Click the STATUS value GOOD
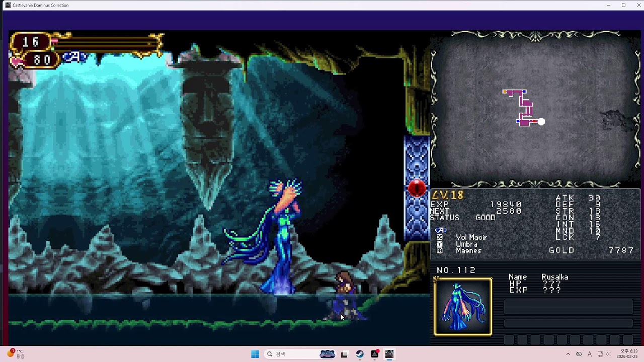Viewport: 644px width, 362px height. tap(486, 218)
